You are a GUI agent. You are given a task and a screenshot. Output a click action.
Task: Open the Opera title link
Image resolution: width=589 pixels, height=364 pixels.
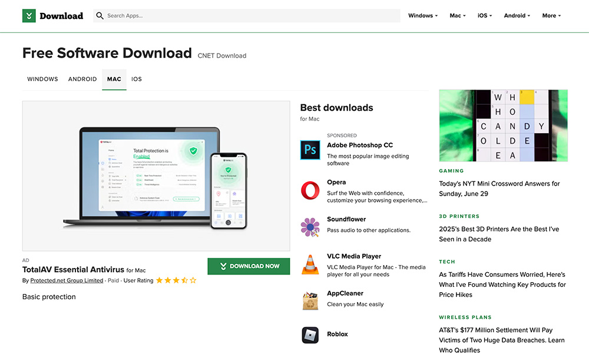tap(336, 182)
